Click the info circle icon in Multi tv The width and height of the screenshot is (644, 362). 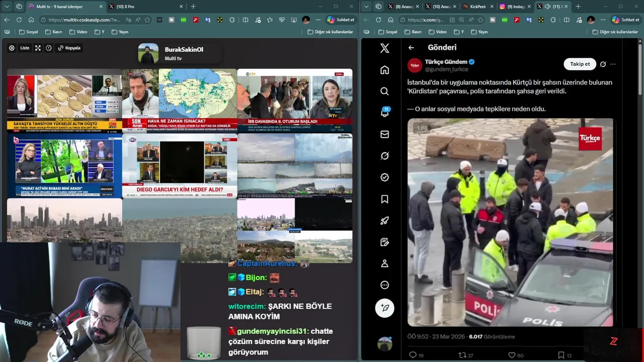click(49, 48)
